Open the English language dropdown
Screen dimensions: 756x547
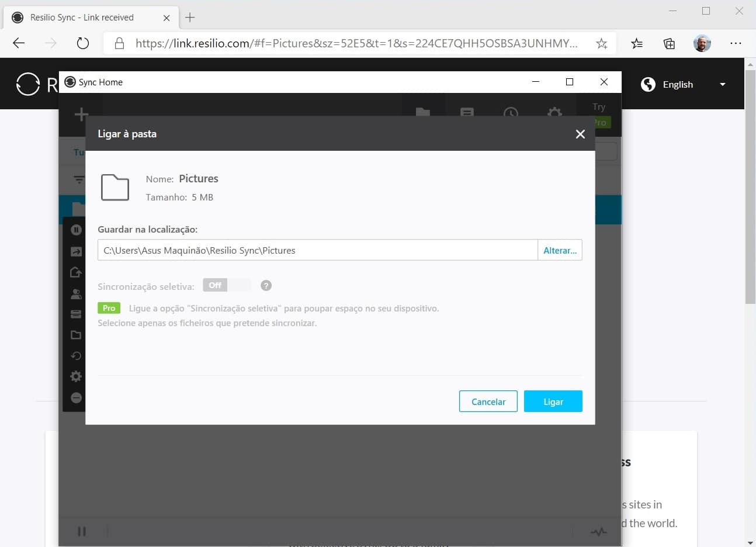[684, 84]
